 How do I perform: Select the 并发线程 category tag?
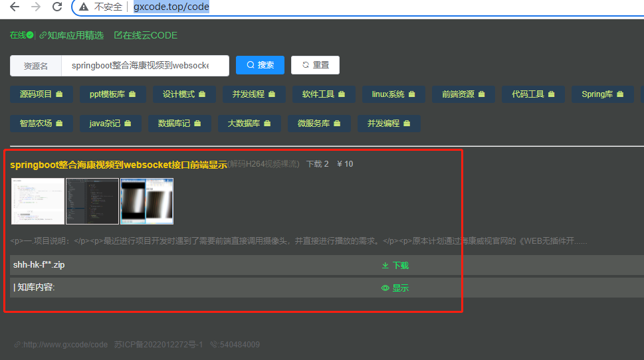pyautogui.click(x=254, y=94)
